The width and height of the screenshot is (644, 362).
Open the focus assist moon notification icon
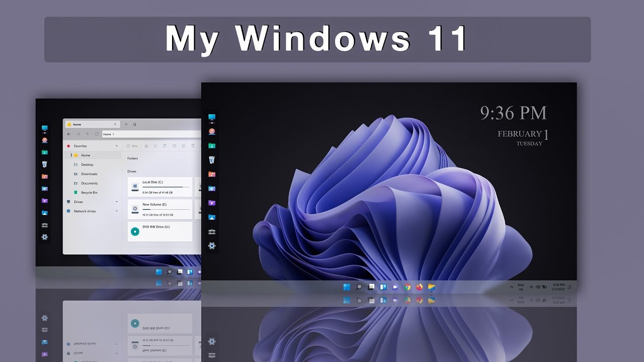pos(569,287)
